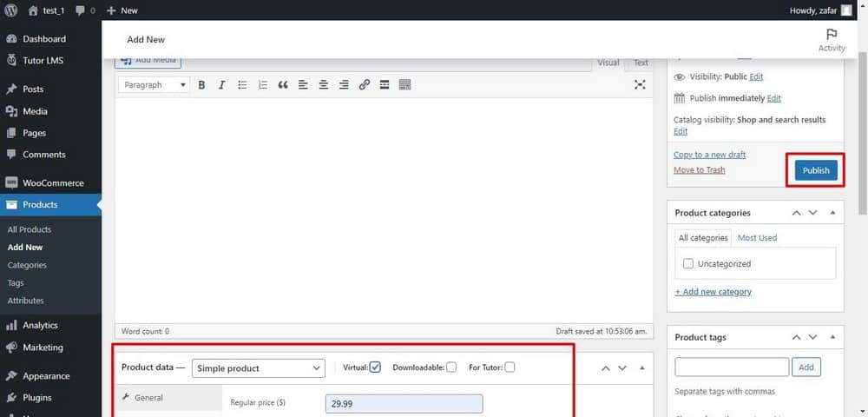
Task: Open Plugins menu
Action: (x=37, y=398)
